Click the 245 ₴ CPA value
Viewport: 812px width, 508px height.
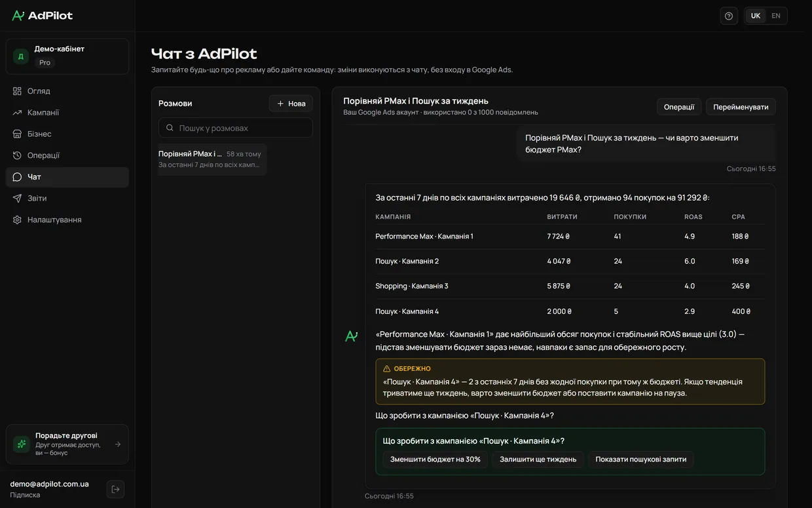point(741,286)
